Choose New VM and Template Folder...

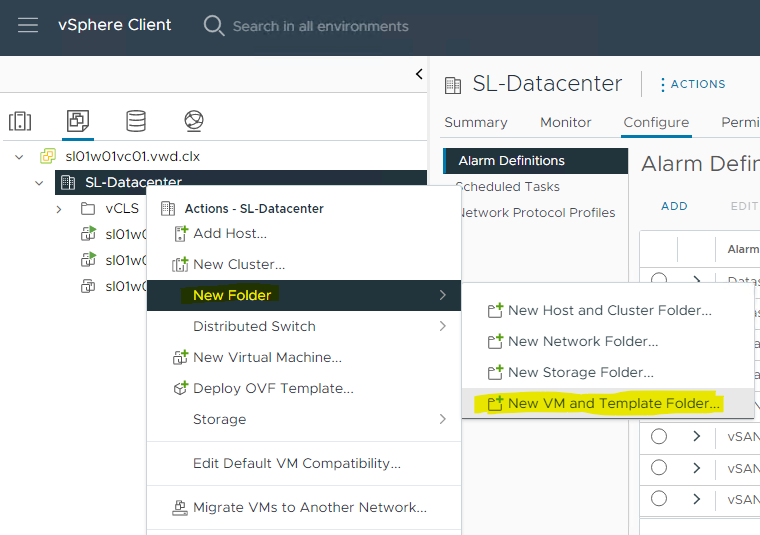pyautogui.click(x=608, y=403)
